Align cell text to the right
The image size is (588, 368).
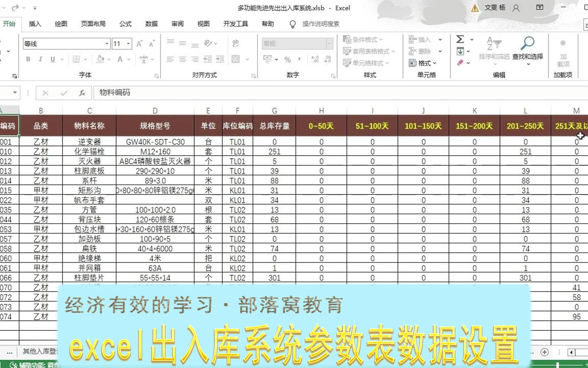click(x=195, y=59)
